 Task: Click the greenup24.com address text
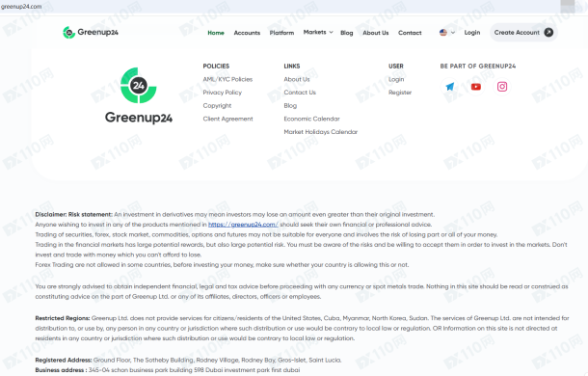pos(21,7)
